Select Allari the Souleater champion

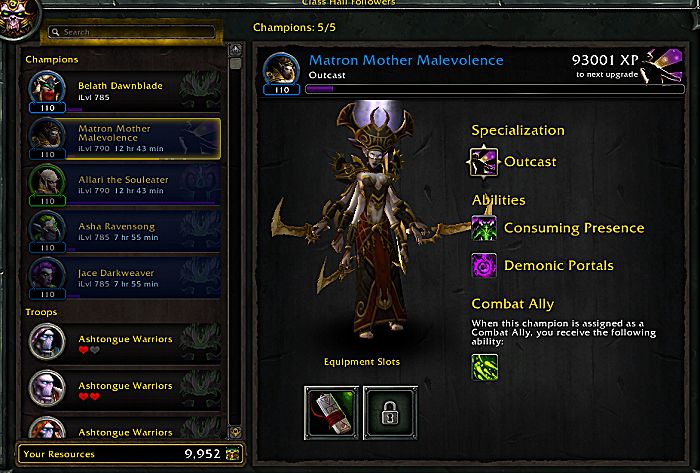(123, 185)
